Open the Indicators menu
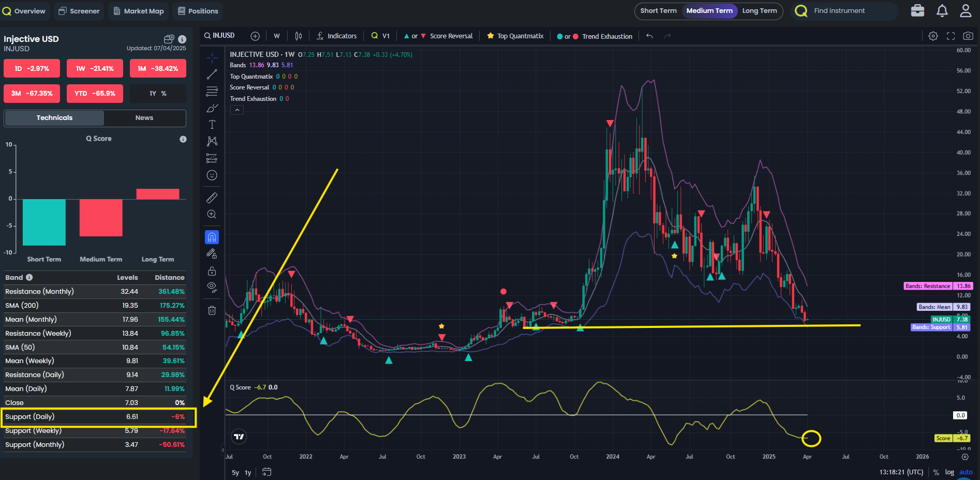Viewport: 980px width, 480px height. [x=336, y=36]
